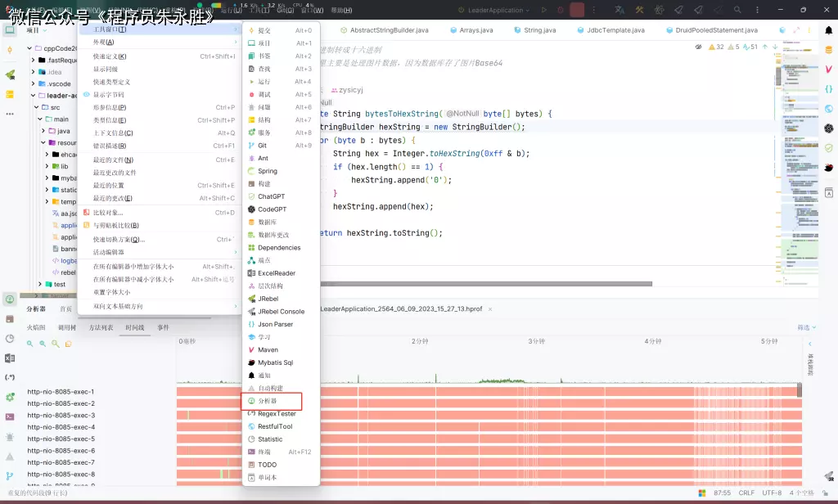Toggle the inspections eye icon in editor

698,47
